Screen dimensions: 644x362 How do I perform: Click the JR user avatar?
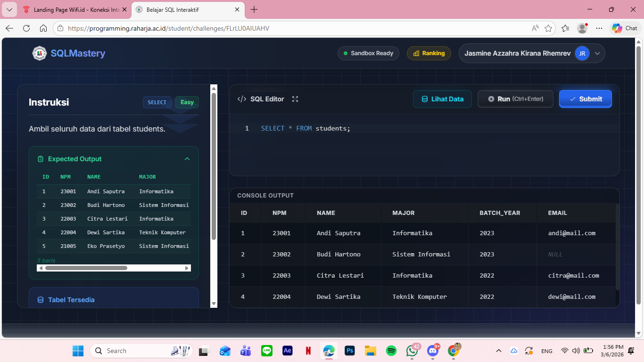[x=582, y=53]
